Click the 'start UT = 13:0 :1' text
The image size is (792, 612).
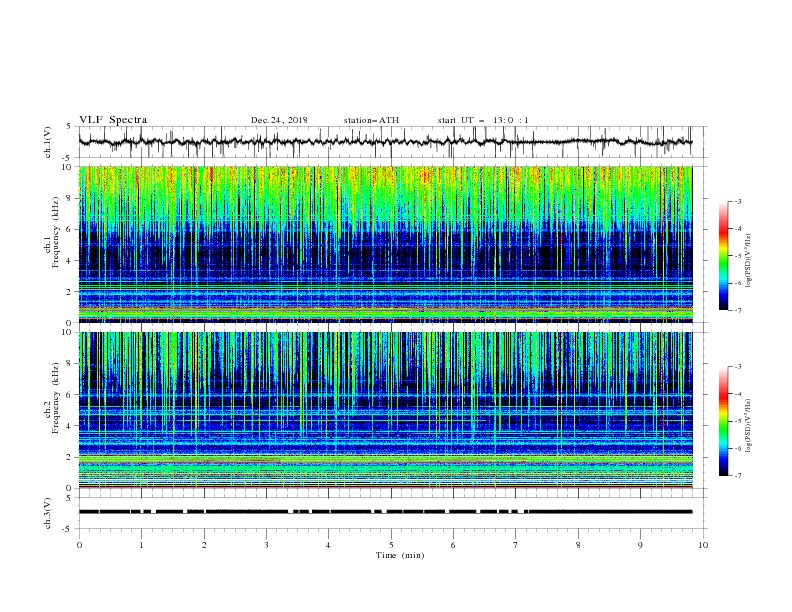point(483,120)
